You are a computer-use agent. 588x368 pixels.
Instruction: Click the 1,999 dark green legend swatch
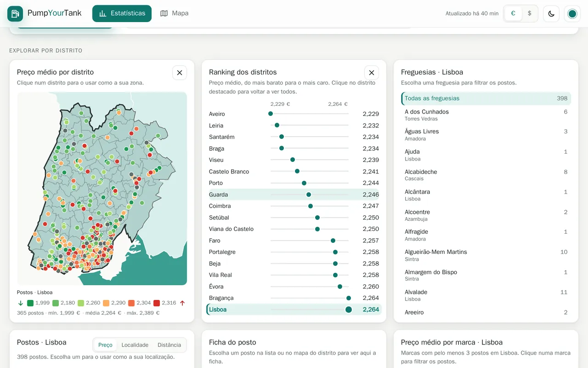click(x=30, y=303)
